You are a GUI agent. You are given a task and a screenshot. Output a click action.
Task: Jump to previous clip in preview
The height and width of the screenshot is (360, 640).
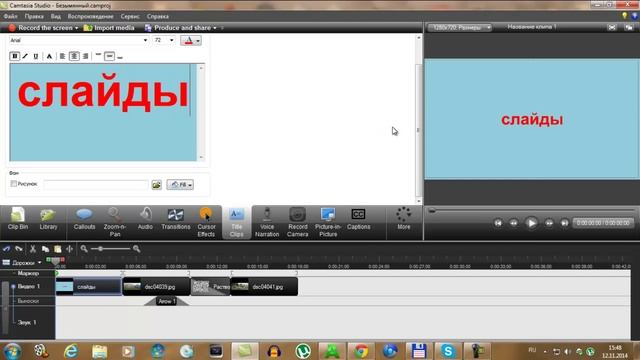pos(498,223)
